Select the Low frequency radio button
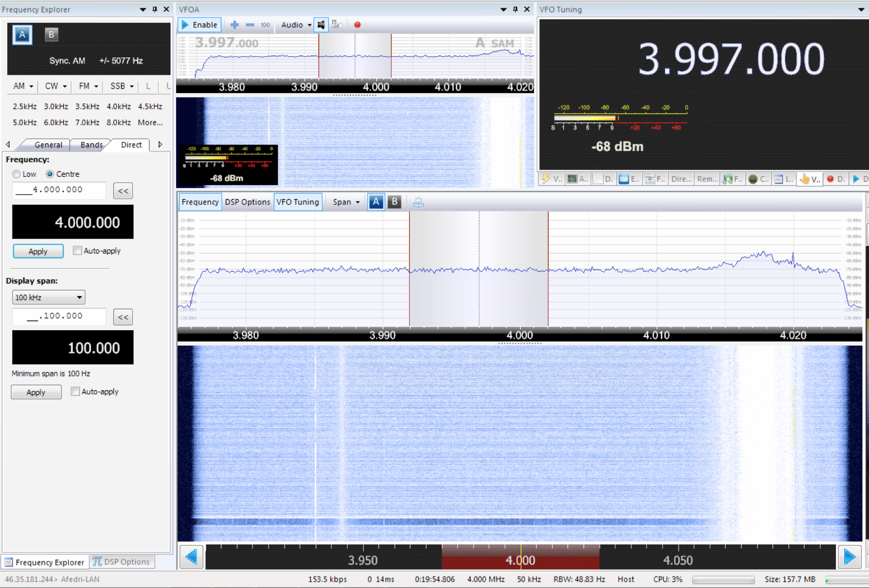The width and height of the screenshot is (869, 588). tap(17, 175)
